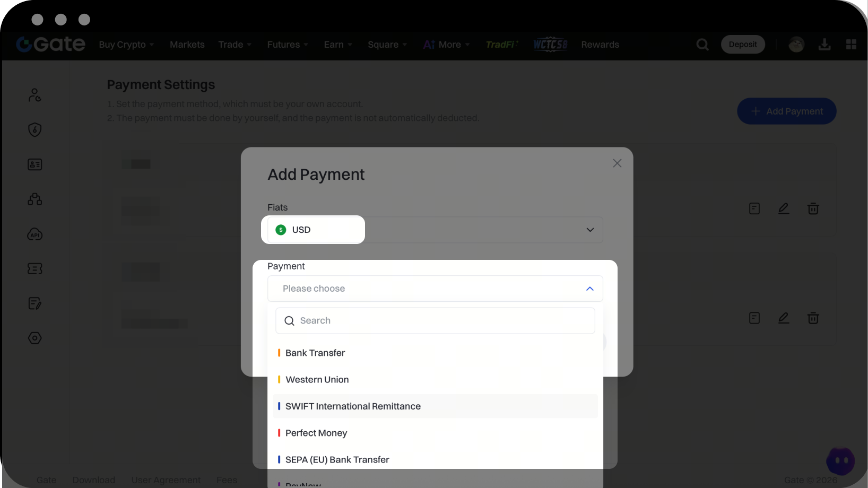The height and width of the screenshot is (488, 868).
Task: Click the Rewards link in navigation
Action: click(x=600, y=45)
